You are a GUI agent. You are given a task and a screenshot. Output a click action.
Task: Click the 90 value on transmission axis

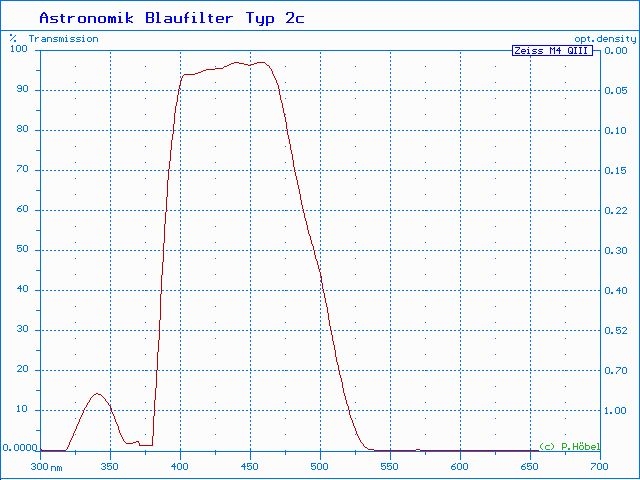(20, 90)
